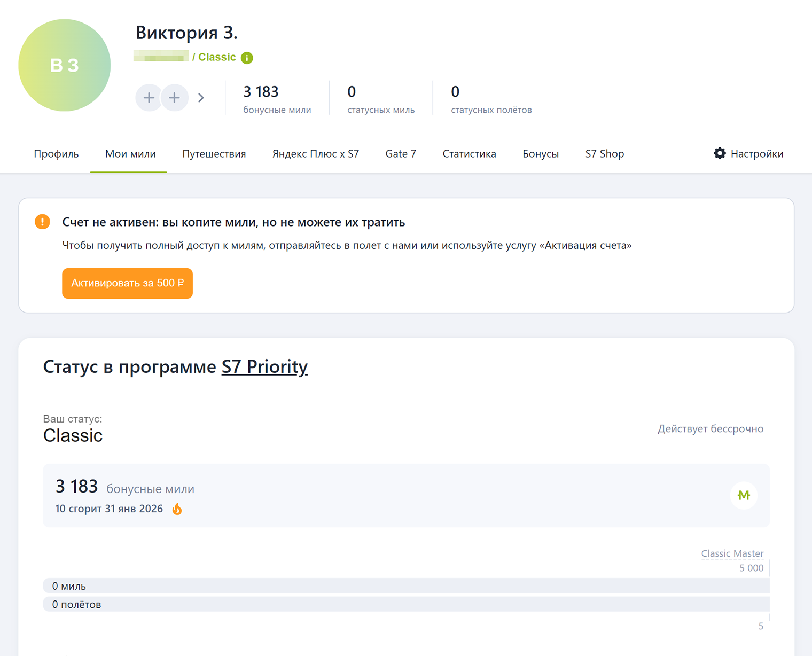Screen dimensions: 812x656
Task: Click the Classic Master level label
Action: (732, 553)
